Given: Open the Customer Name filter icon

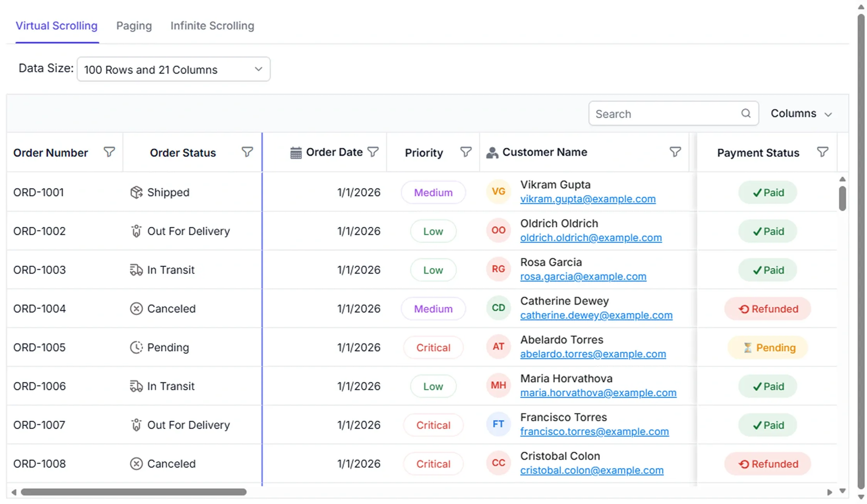Looking at the screenshot, I should point(675,152).
